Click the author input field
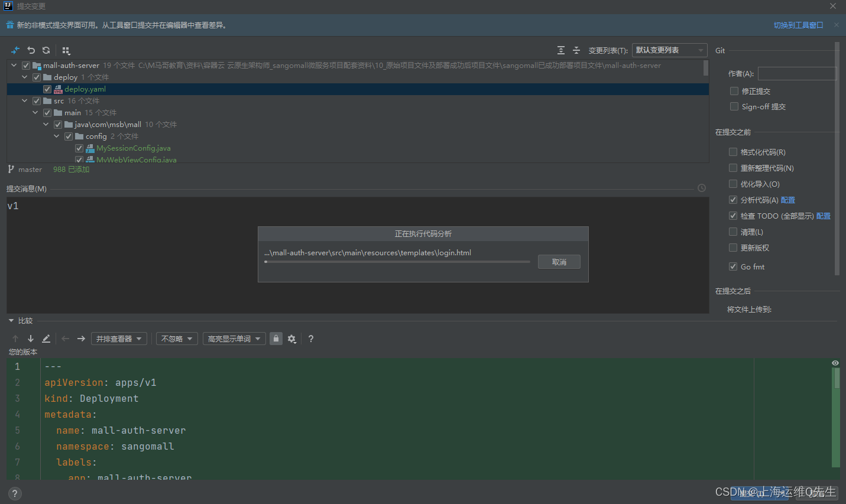The width and height of the screenshot is (846, 504). (x=797, y=73)
